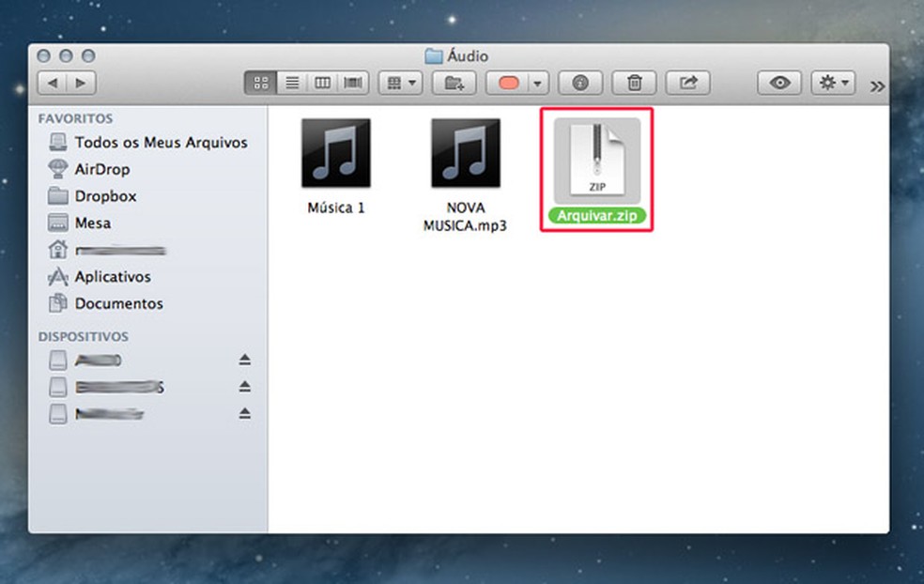Screen dimensions: 924x584
Task: Minimize the Áudio Finder window
Action: pos(66,56)
